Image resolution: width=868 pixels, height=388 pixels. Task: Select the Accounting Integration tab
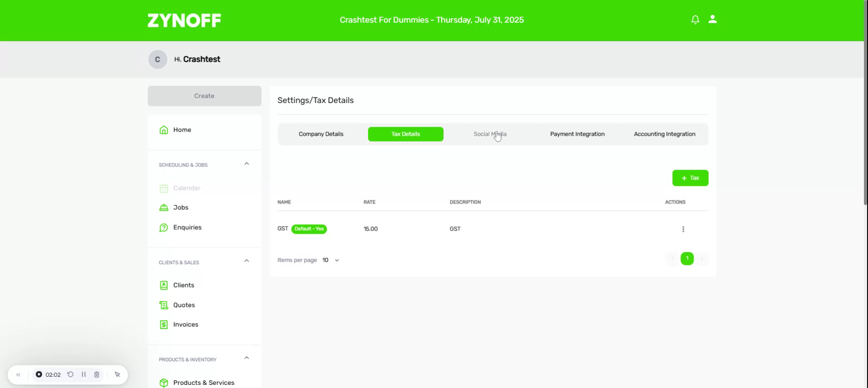tap(664, 134)
